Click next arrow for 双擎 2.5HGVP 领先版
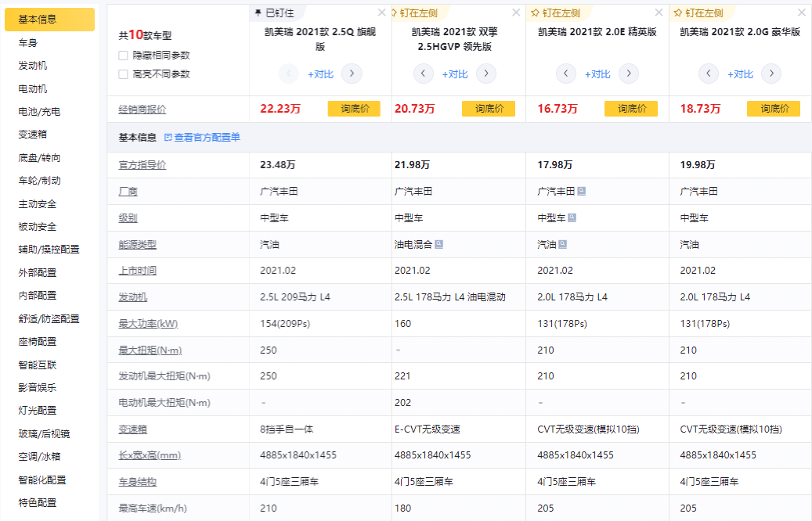The image size is (812, 521). (x=485, y=74)
